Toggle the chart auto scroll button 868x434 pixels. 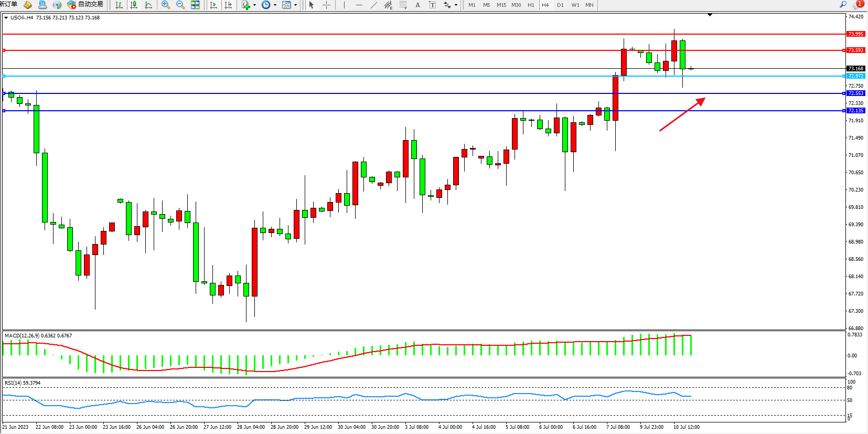(x=213, y=5)
